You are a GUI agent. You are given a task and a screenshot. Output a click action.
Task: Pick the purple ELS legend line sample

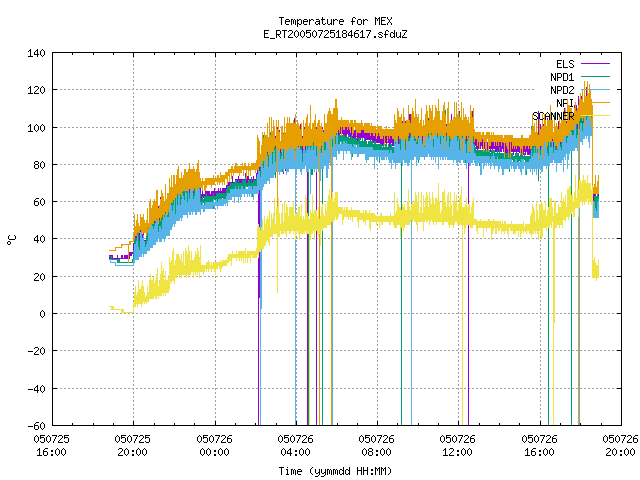[x=595, y=64]
